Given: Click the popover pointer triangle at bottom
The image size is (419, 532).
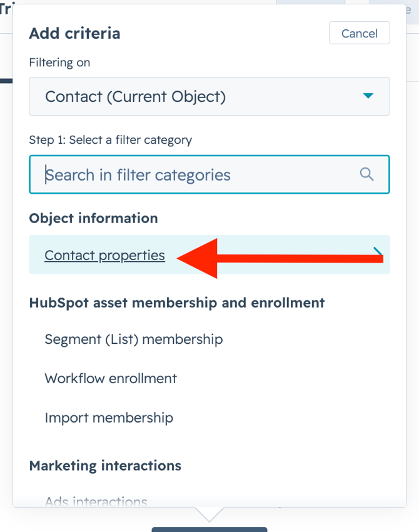Looking at the screenshot, I should tap(209, 514).
